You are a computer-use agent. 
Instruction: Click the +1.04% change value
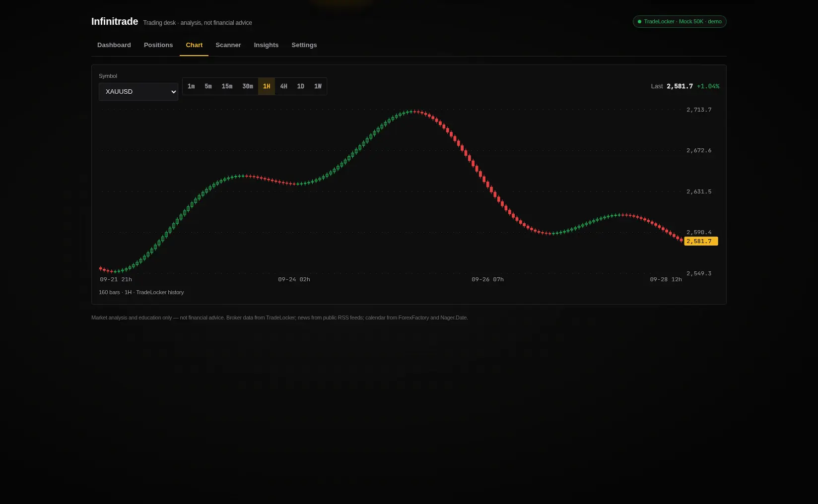[x=708, y=86]
